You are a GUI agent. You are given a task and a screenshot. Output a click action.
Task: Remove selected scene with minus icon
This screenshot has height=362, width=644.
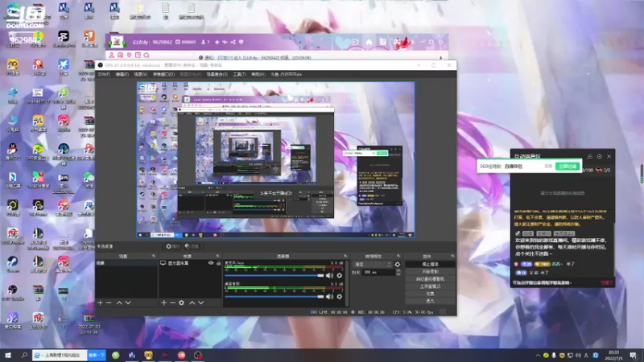pos(109,302)
